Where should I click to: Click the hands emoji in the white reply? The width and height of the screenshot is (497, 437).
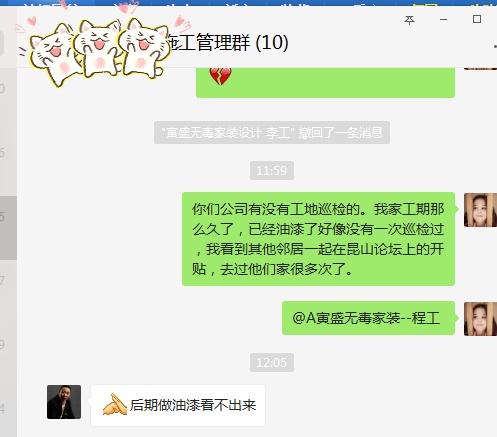click(x=114, y=404)
